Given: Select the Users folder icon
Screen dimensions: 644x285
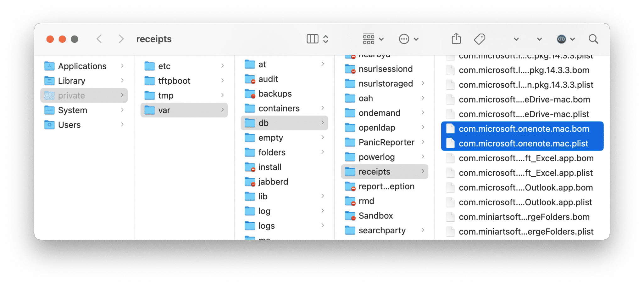Looking at the screenshot, I should (49, 125).
